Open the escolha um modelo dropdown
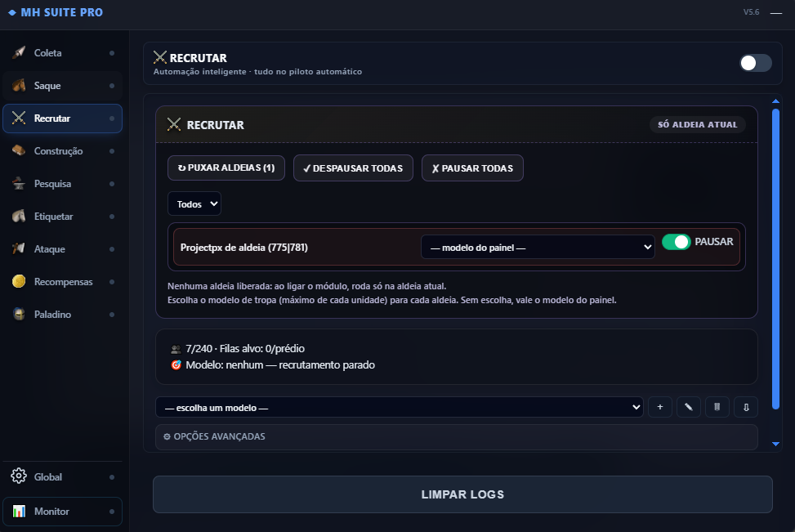 coord(399,407)
